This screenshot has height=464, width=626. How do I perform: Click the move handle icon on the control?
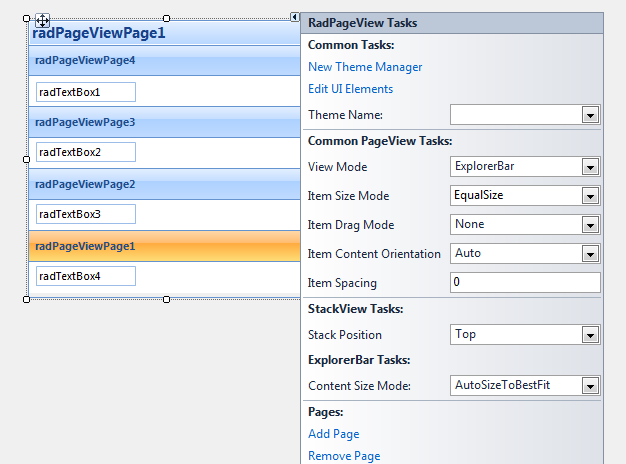[x=42, y=20]
